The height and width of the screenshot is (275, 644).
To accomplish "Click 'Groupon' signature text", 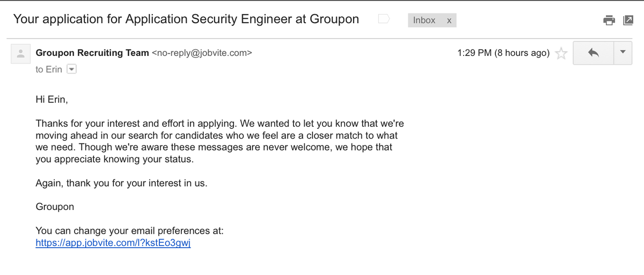I will (55, 207).
